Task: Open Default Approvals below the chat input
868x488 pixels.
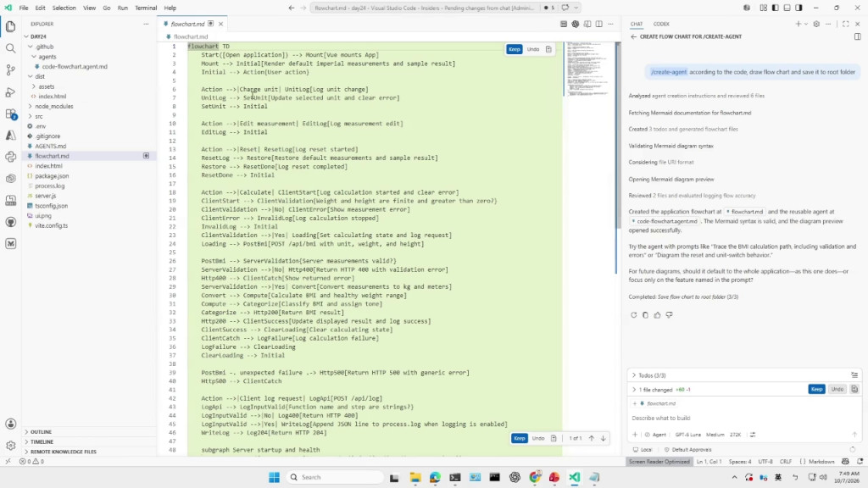Action: (x=688, y=450)
